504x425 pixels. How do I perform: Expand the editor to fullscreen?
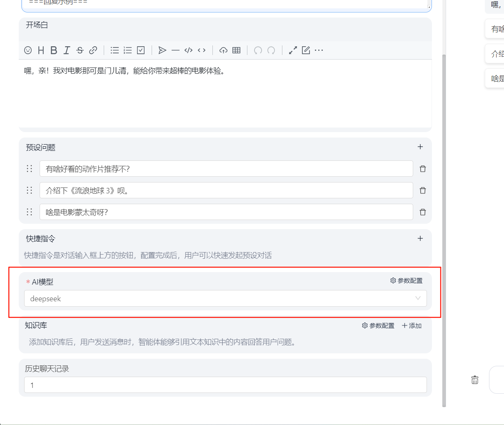coord(293,50)
